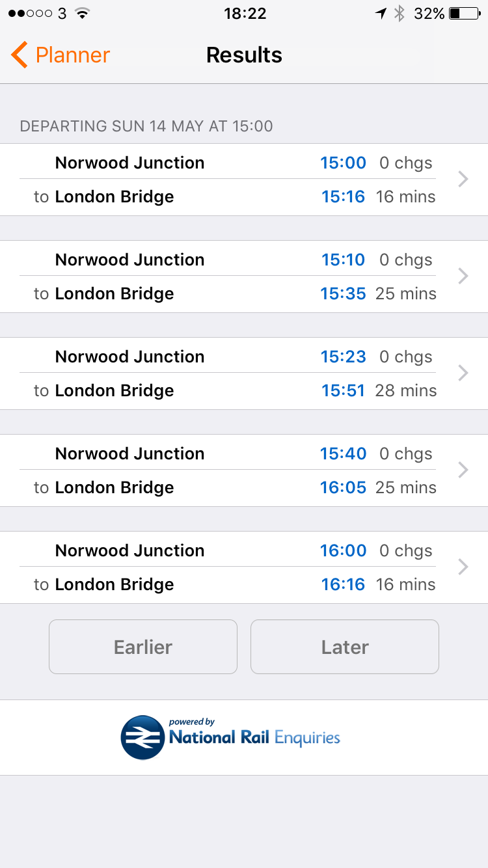Expand the 15:00 journey details chevron
The image size is (488, 868).
[x=463, y=179]
